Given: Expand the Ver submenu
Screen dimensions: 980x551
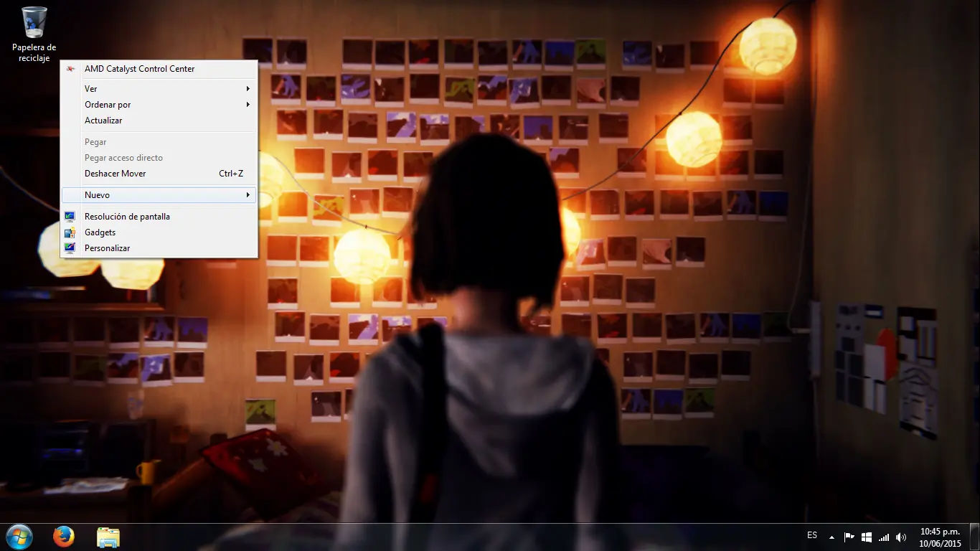Looking at the screenshot, I should pos(159,89).
